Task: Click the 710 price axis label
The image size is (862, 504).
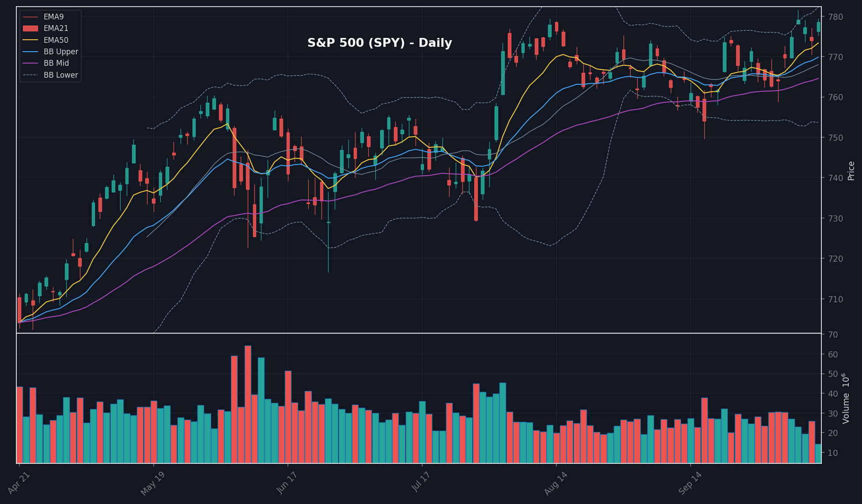Action: coord(836,299)
